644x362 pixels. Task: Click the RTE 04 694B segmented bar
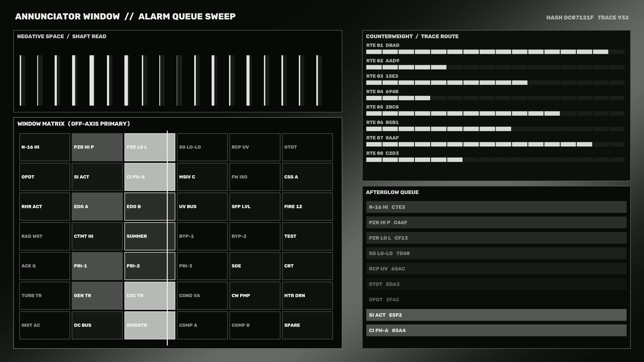click(495, 98)
